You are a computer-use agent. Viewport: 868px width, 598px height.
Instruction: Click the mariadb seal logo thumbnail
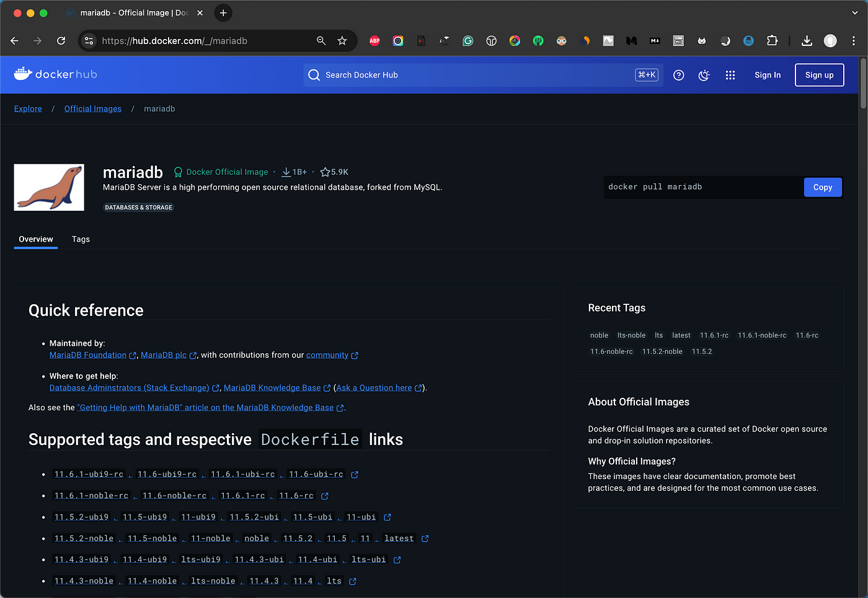tap(49, 187)
